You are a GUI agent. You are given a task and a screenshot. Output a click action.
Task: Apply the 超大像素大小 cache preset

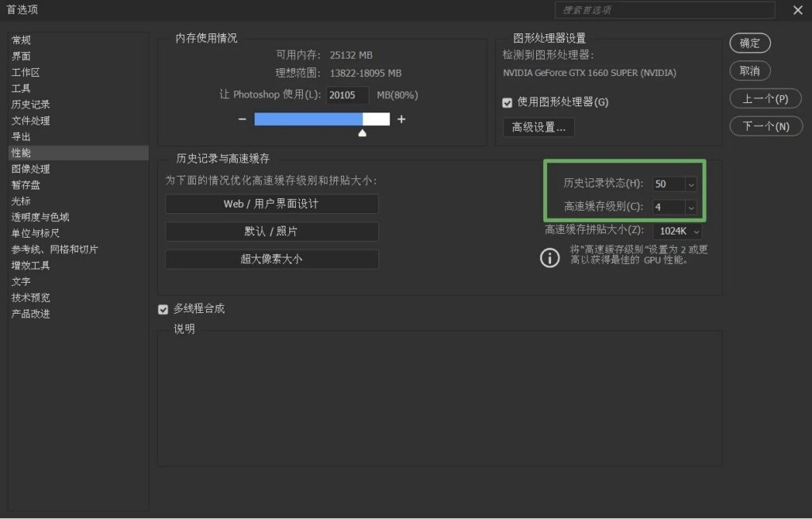pyautogui.click(x=271, y=259)
